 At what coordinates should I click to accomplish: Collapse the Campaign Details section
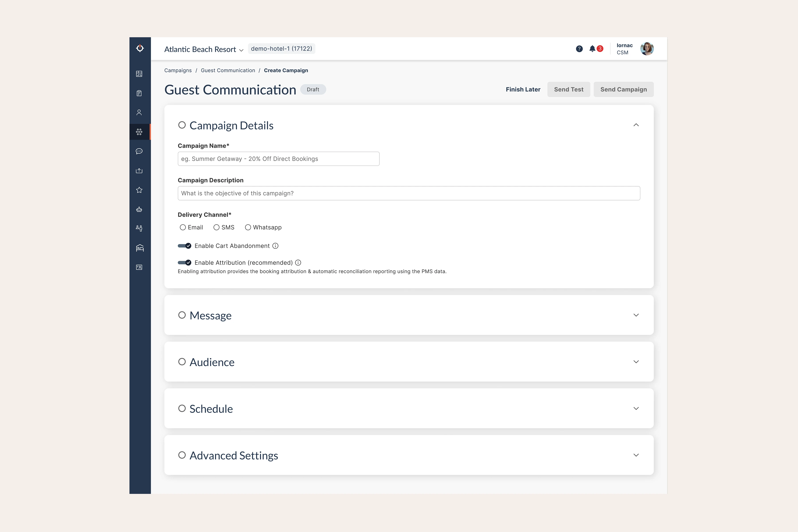[x=636, y=125]
